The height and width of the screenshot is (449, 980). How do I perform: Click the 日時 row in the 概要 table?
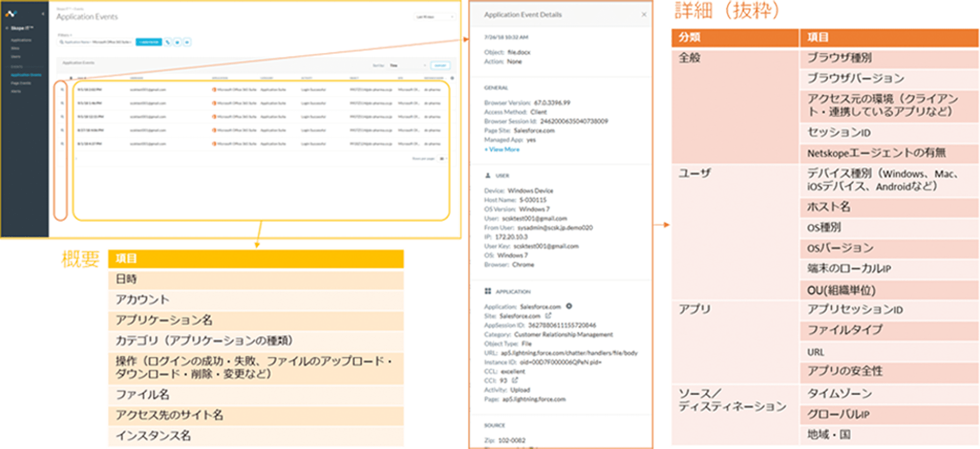point(256,279)
